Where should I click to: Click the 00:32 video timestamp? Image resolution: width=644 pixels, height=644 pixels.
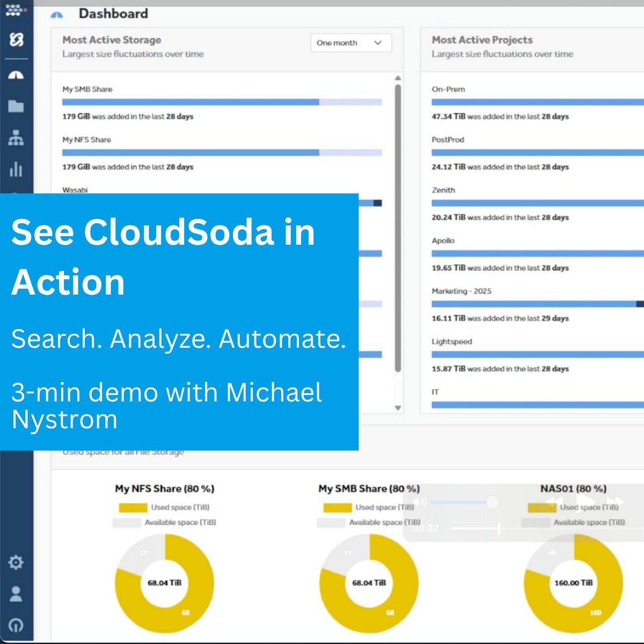pos(426,529)
